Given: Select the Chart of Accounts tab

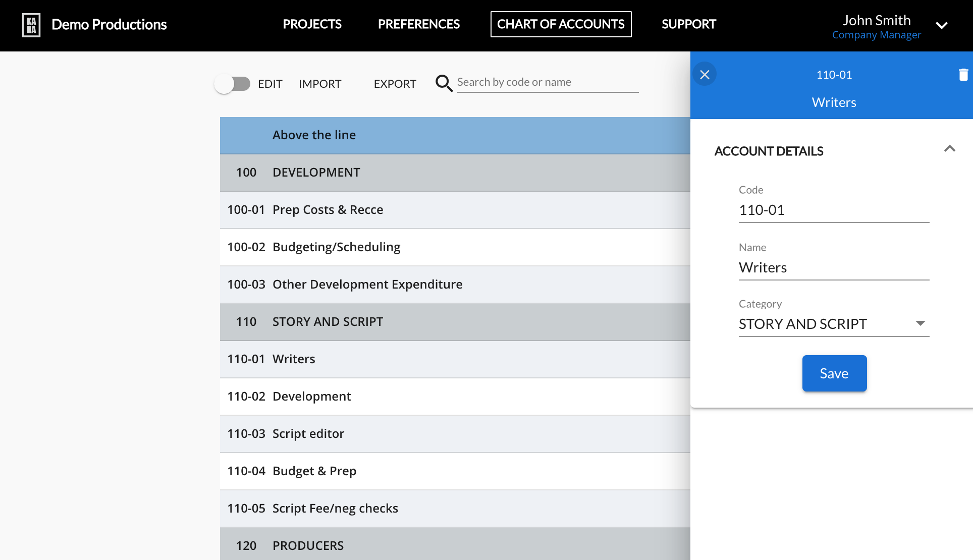Looking at the screenshot, I should [561, 24].
